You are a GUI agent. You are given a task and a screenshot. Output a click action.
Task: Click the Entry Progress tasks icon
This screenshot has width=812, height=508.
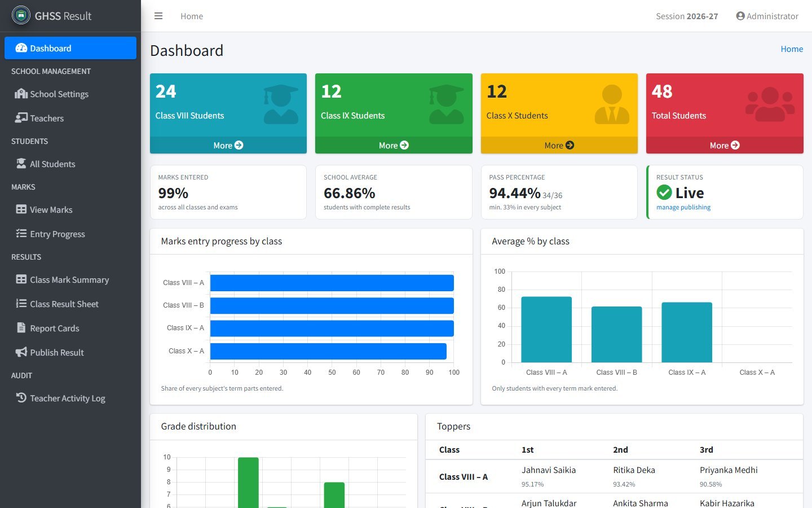point(21,234)
